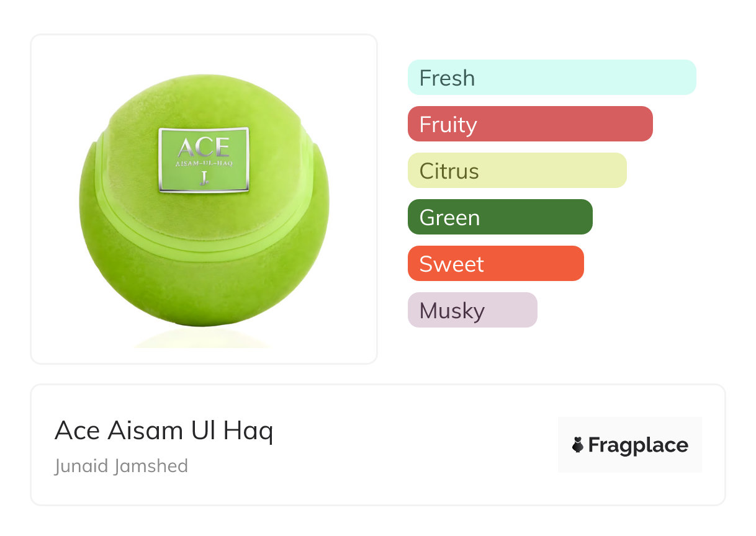Choose the Citrus accord bar
The image size is (756, 536).
click(516, 171)
